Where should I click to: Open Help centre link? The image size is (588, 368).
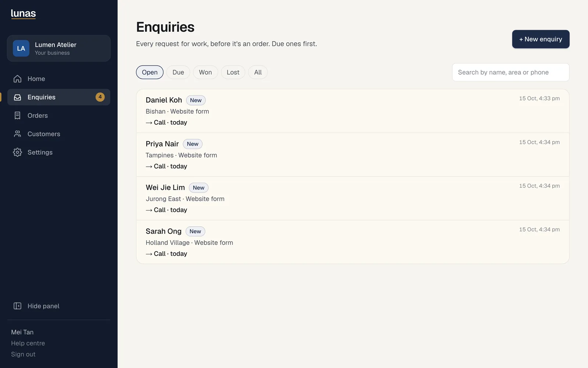(28, 343)
